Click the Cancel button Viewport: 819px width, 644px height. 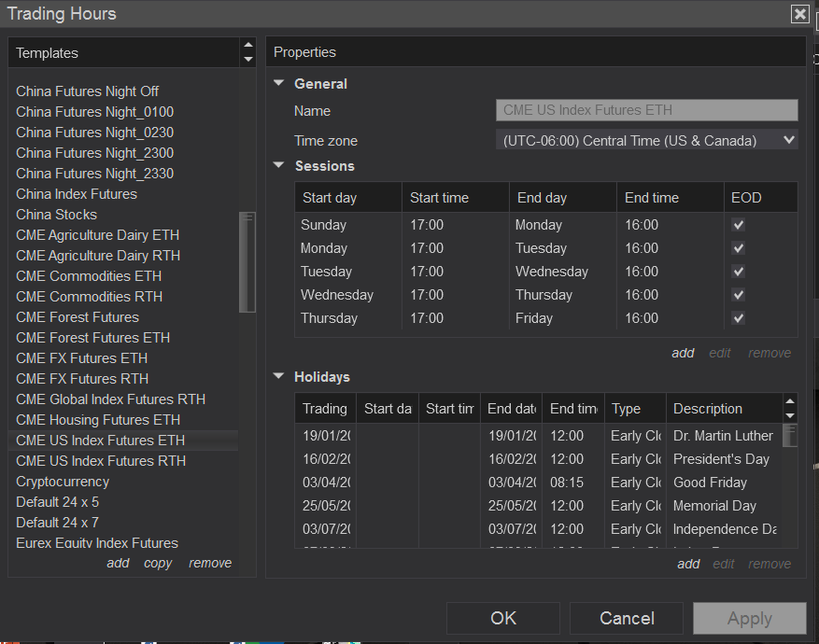click(627, 618)
